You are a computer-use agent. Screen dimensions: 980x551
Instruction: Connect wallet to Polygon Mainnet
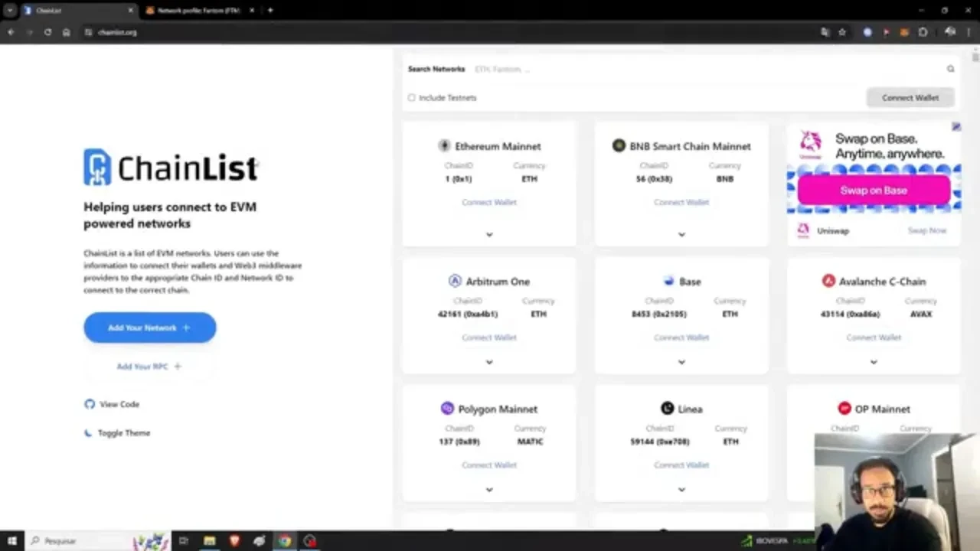[489, 465]
